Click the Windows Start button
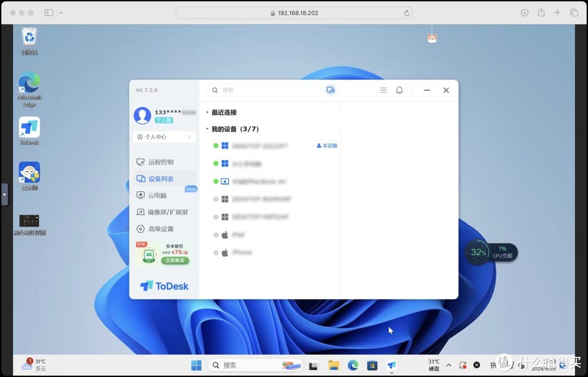The width and height of the screenshot is (588, 377). tap(196, 365)
